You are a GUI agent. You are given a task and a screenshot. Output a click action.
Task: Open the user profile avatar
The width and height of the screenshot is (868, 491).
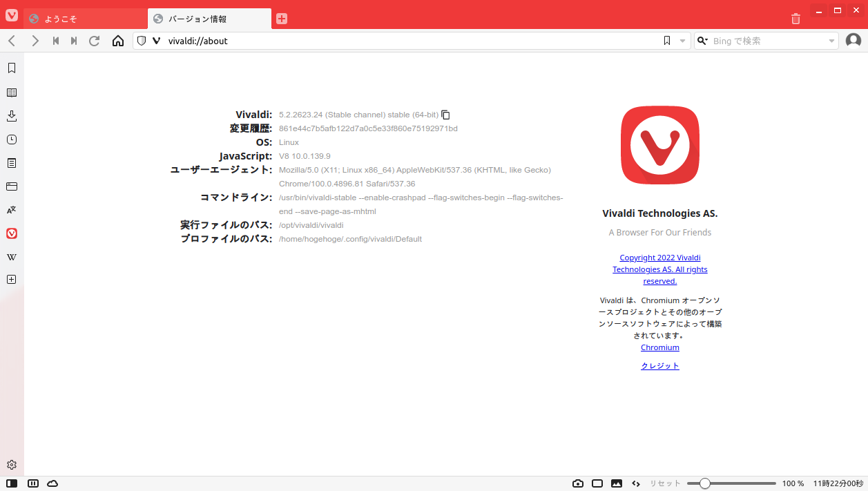click(x=853, y=41)
